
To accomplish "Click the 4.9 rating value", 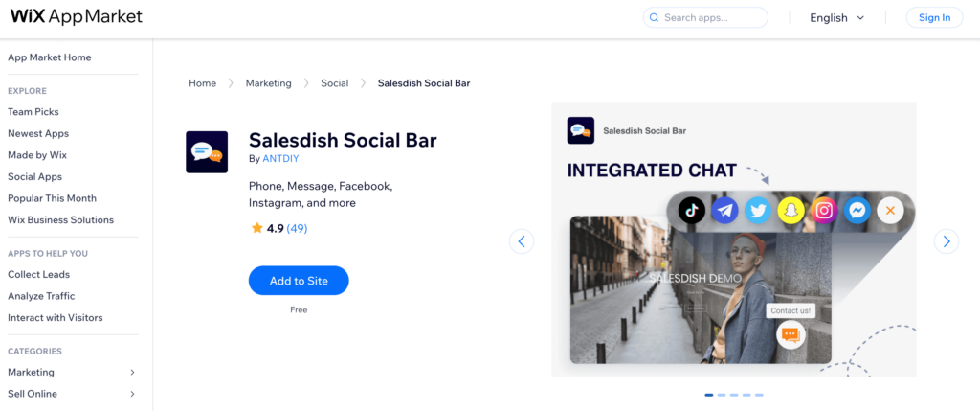I will click(x=275, y=228).
